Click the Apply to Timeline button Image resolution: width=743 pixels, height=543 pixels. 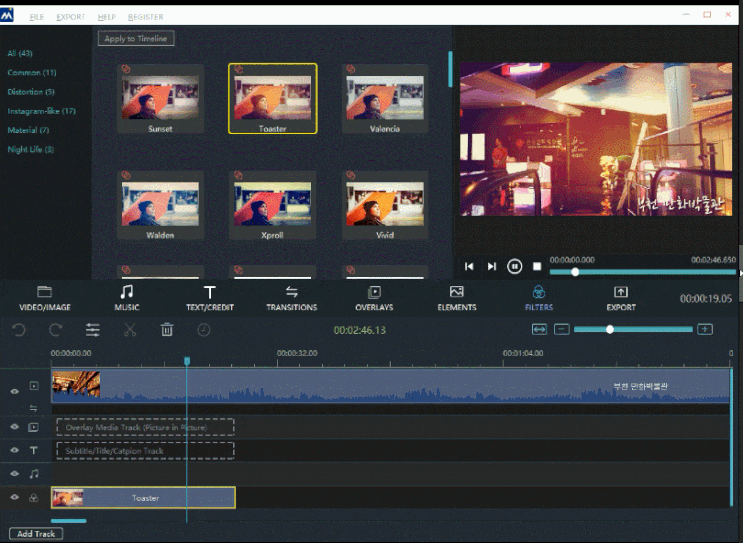(137, 38)
